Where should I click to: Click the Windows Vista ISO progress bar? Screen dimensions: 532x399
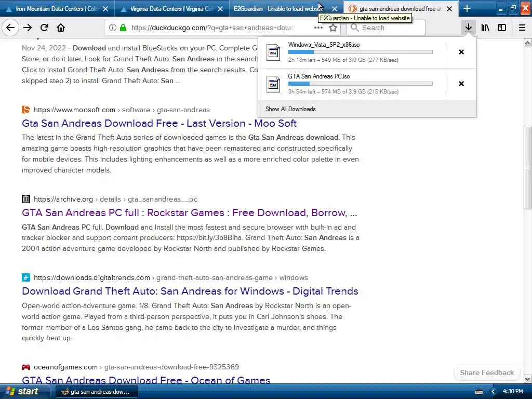pos(361,52)
